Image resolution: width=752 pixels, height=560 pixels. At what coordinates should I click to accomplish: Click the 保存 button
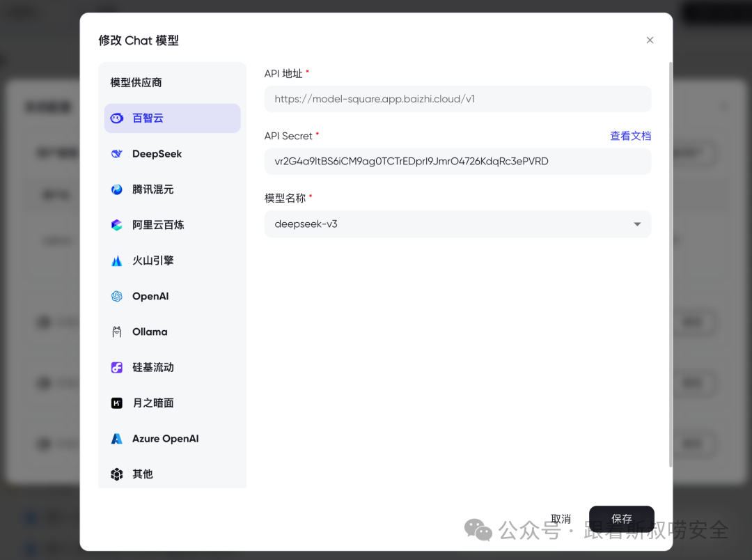622,519
